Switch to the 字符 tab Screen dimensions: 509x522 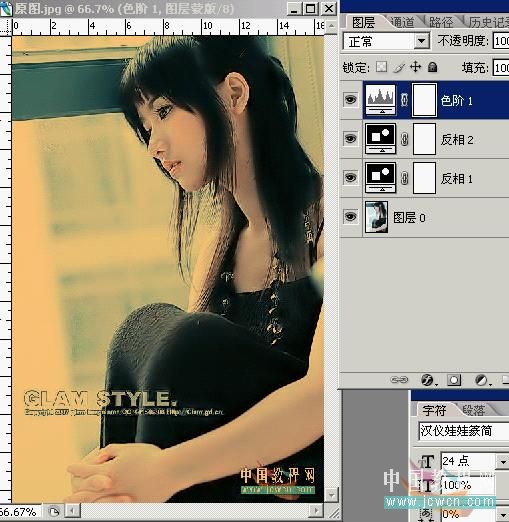pos(434,410)
